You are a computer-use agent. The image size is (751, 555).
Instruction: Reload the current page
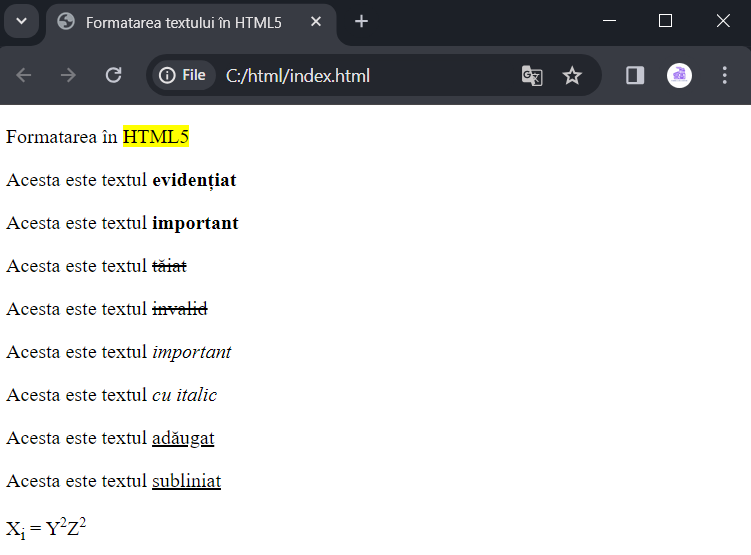[x=114, y=75]
